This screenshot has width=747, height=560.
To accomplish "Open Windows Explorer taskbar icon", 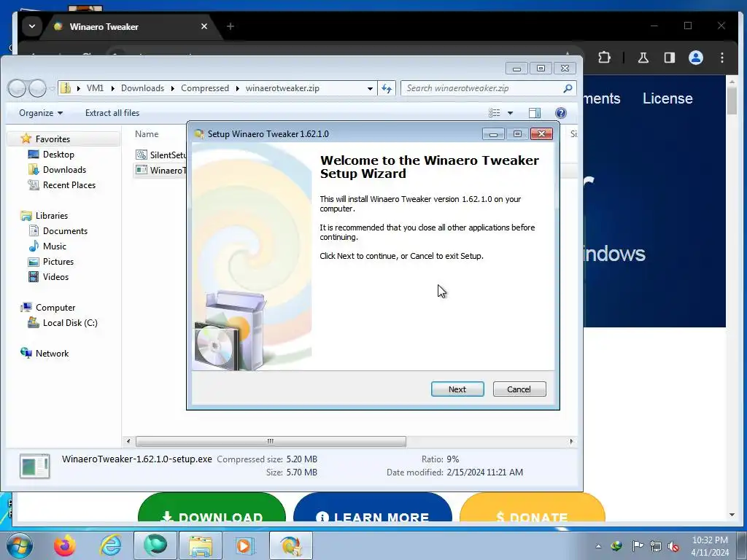I will click(x=201, y=545).
